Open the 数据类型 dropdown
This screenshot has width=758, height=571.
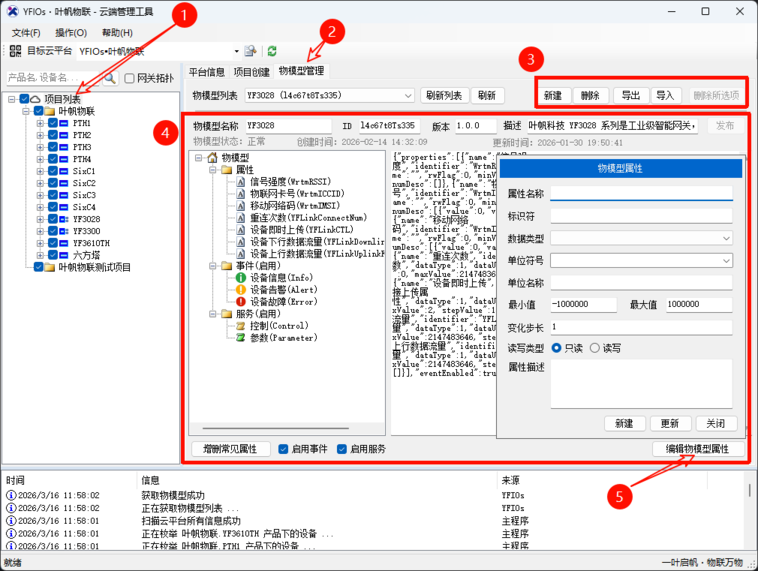click(x=726, y=238)
